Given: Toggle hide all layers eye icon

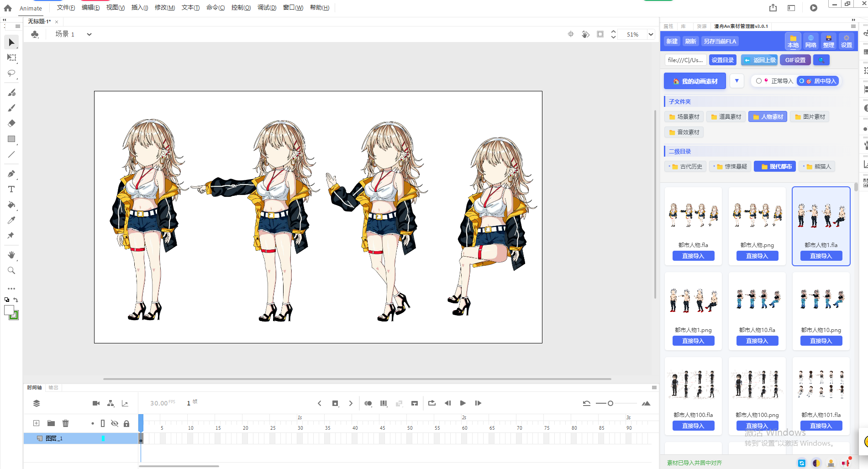Looking at the screenshot, I should click(x=115, y=423).
